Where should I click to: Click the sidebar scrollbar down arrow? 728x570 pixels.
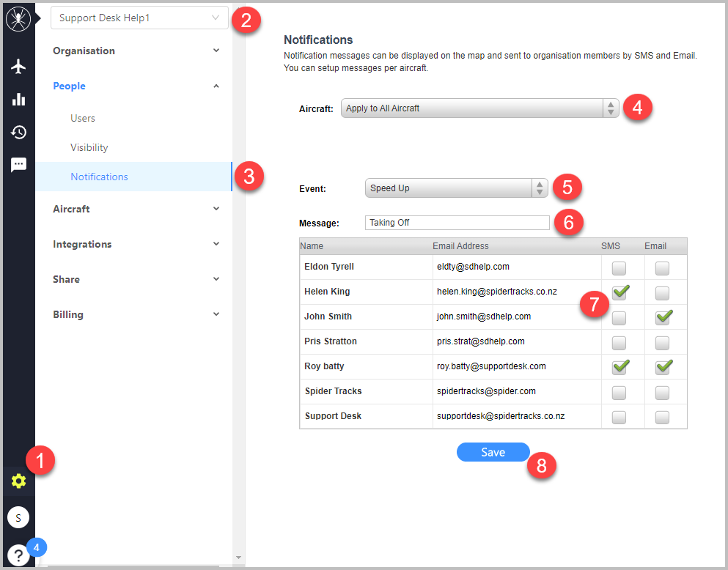click(x=239, y=558)
